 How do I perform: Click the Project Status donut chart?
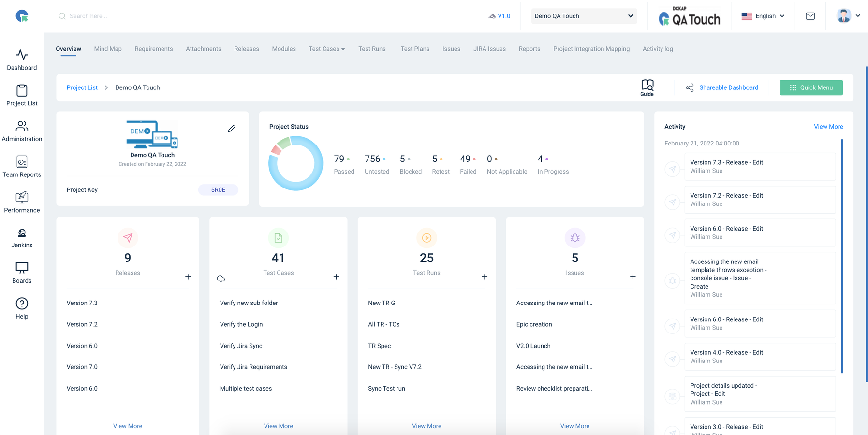[295, 163]
